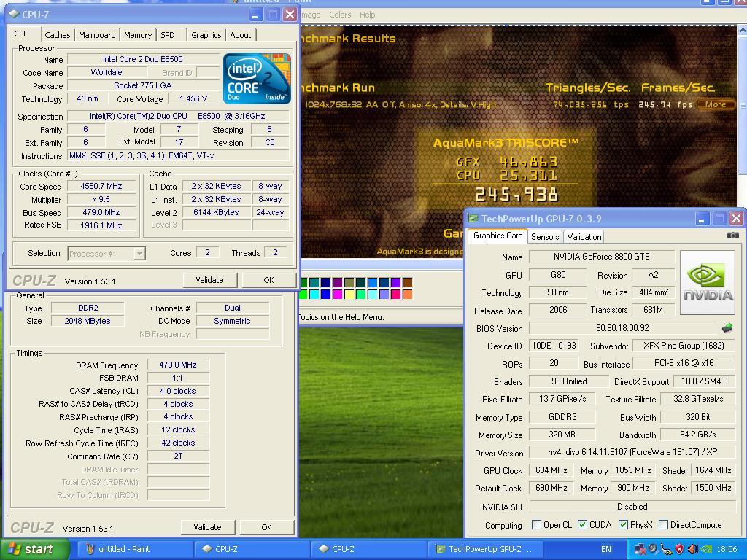Screen dimensions: 747x560
Task: Pick the brown swatch in Paint palette
Action: pos(407,282)
